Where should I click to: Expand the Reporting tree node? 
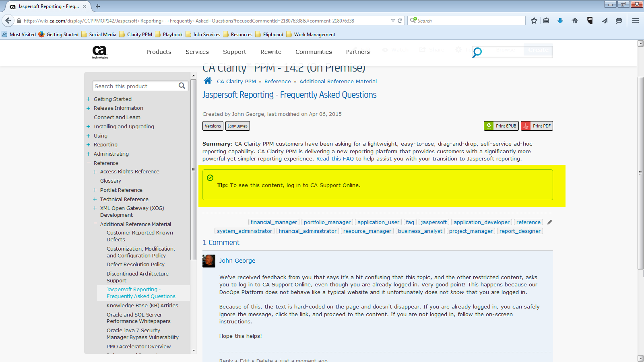tap(88, 144)
